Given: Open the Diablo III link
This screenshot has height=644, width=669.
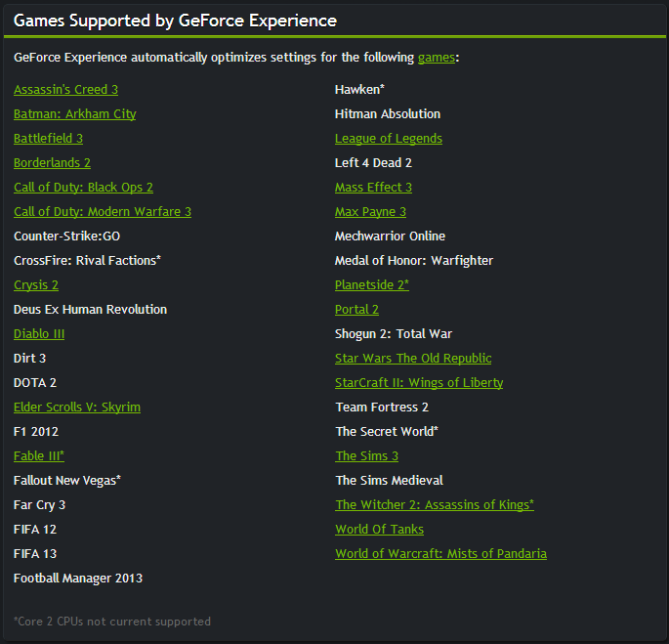Looking at the screenshot, I should (39, 334).
